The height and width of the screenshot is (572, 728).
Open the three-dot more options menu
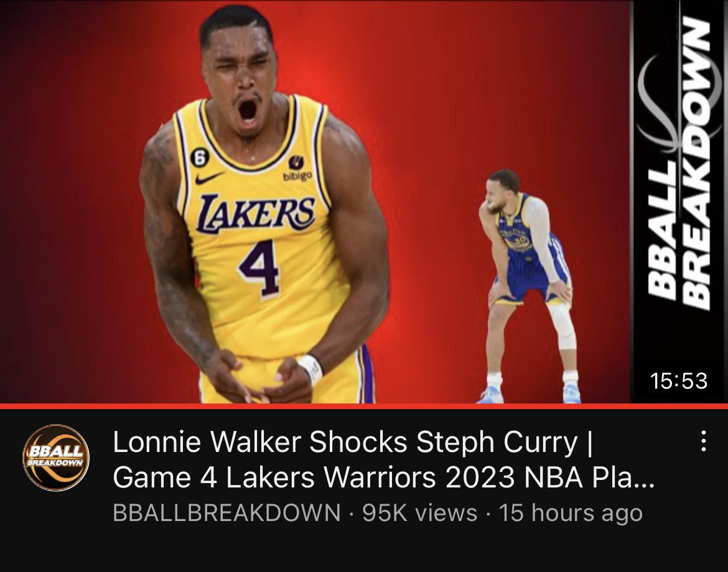coord(703,441)
